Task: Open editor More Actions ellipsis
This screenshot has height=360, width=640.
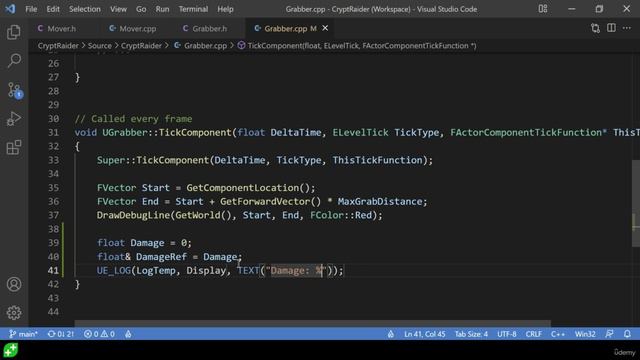Action: [x=627, y=28]
